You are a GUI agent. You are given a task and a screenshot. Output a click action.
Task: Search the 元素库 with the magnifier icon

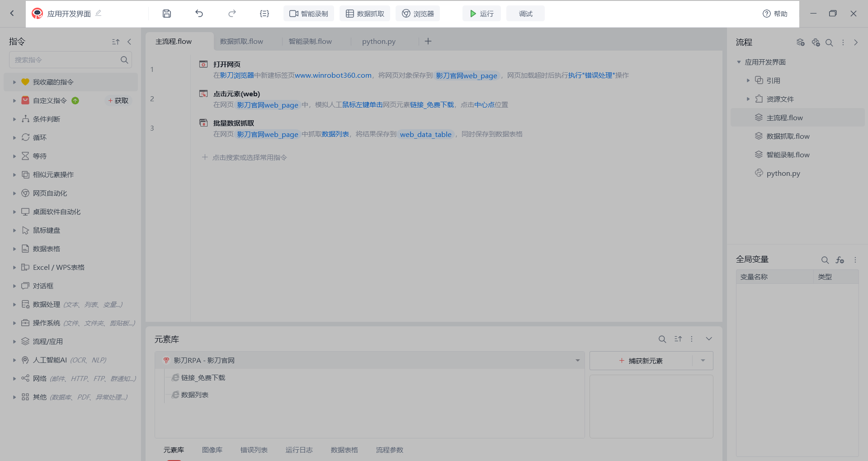point(662,339)
